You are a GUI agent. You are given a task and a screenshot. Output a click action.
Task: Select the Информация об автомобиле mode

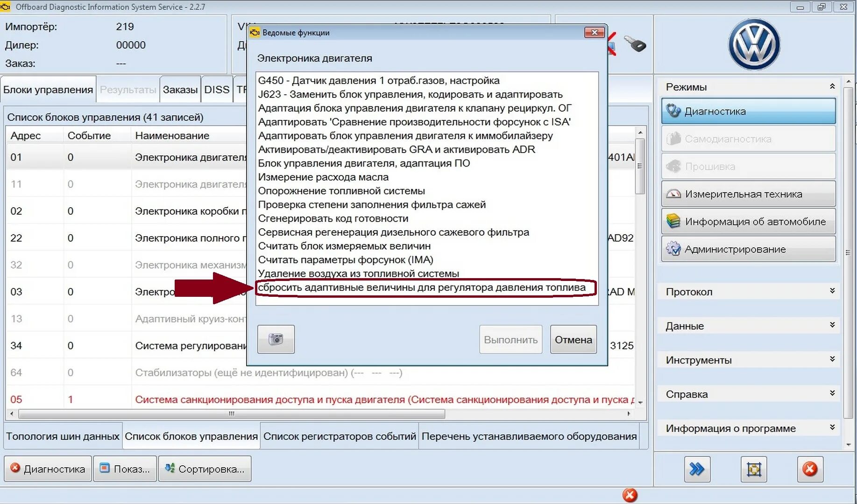[x=749, y=221]
